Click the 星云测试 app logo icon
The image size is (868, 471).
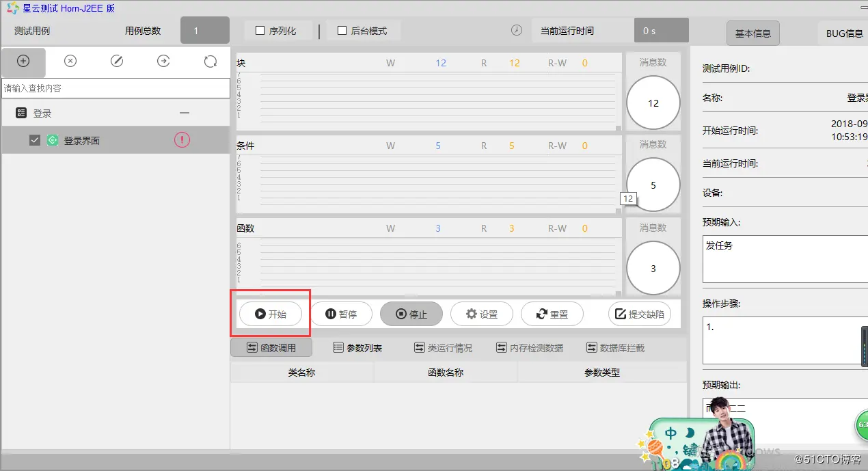[x=13, y=8]
